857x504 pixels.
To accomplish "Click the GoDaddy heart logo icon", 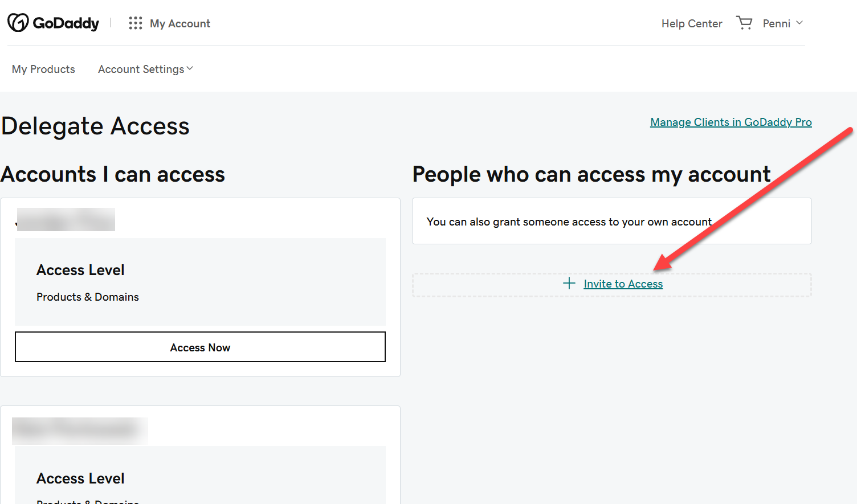I will tap(18, 23).
